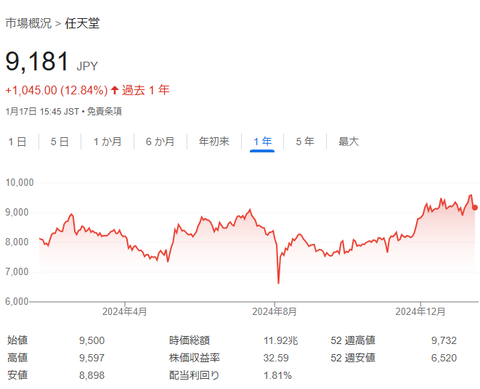Click the 1月17日 15:45 JST timestamp
The width and height of the screenshot is (480, 389).
(42, 111)
